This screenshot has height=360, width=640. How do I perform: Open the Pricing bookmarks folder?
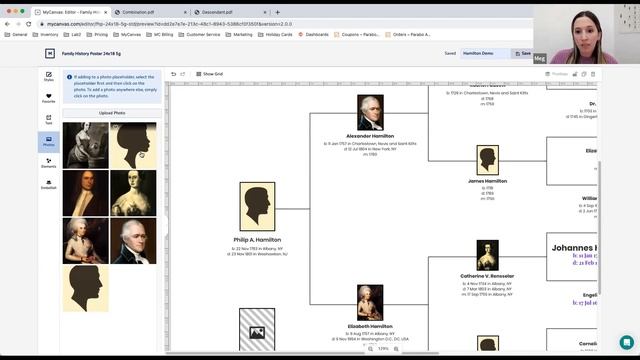[x=97, y=35]
